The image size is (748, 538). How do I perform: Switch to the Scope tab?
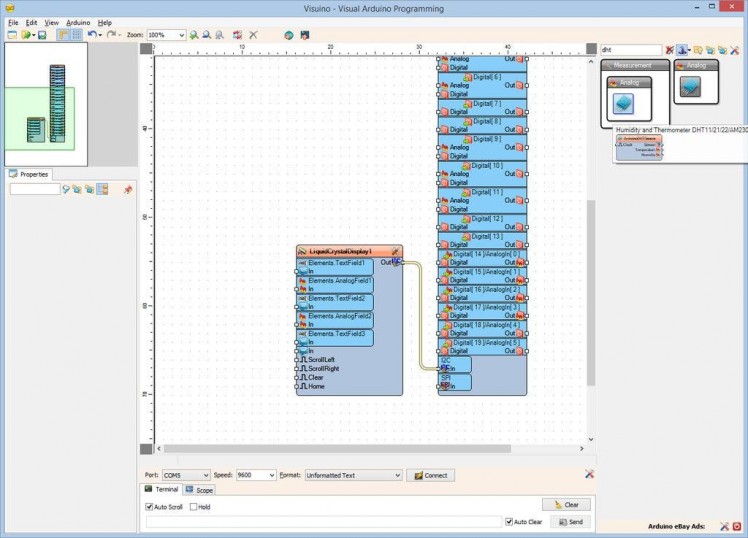[x=200, y=490]
